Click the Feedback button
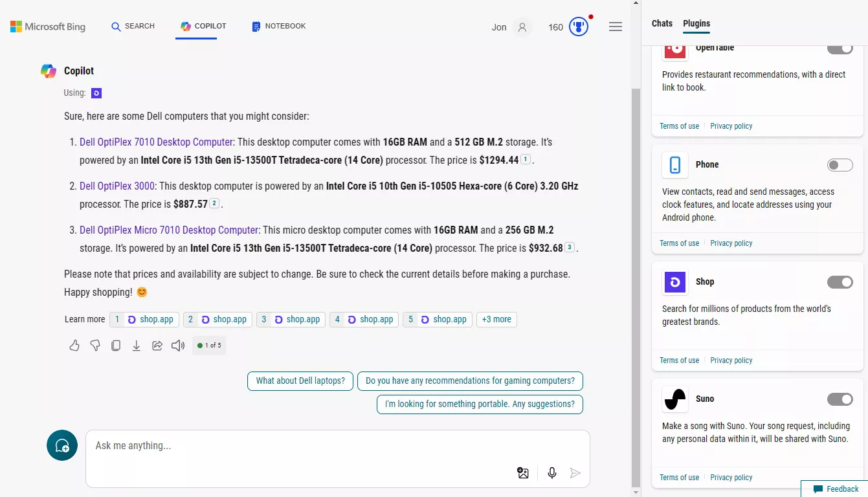The image size is (868, 497). (835, 489)
